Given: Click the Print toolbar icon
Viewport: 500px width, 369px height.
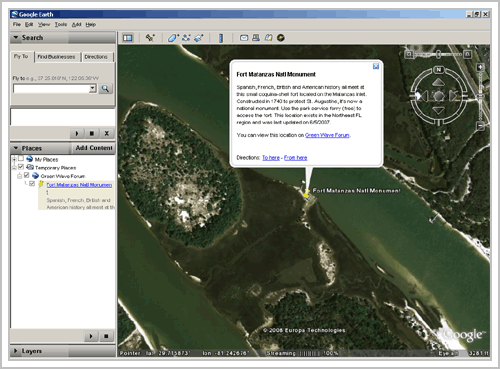Looking at the screenshot, I should point(256,38).
